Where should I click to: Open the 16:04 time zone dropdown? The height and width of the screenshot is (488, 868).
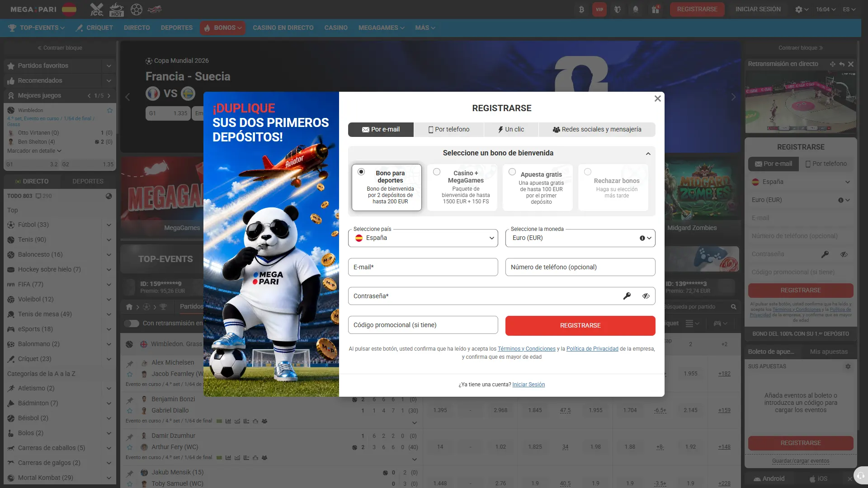click(826, 9)
